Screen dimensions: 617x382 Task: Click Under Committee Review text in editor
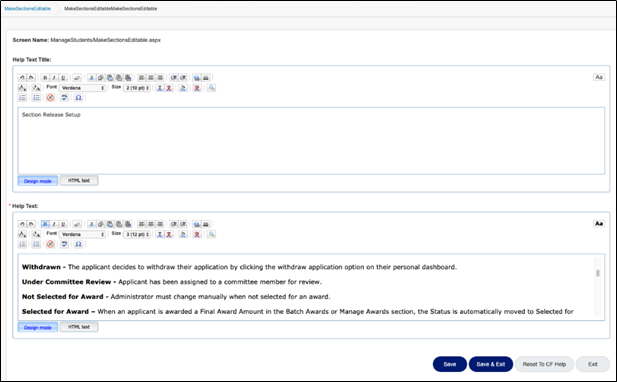click(67, 282)
